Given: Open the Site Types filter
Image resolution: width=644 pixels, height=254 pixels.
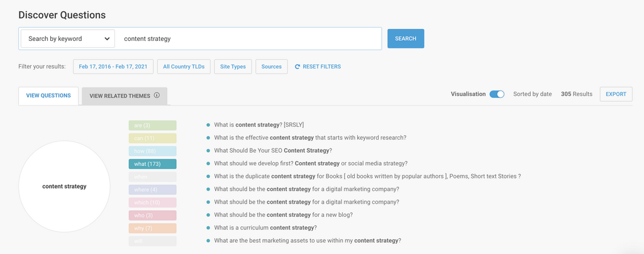Looking at the screenshot, I should click(233, 67).
